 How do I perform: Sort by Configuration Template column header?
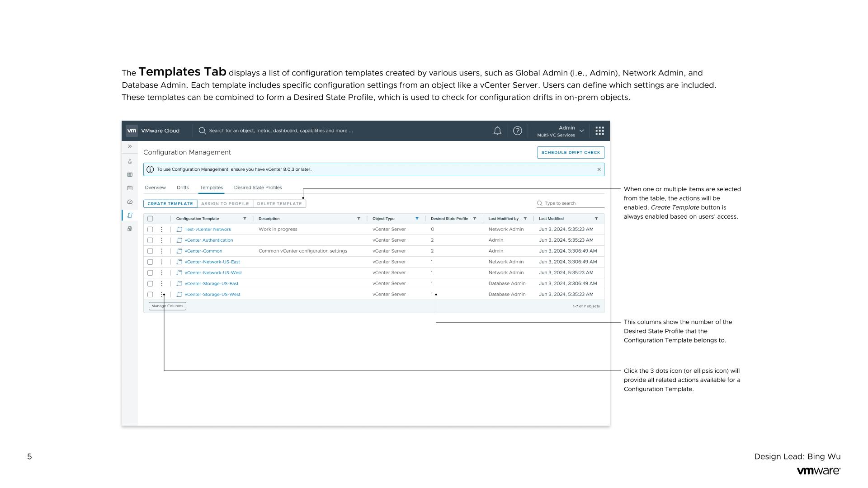click(198, 219)
